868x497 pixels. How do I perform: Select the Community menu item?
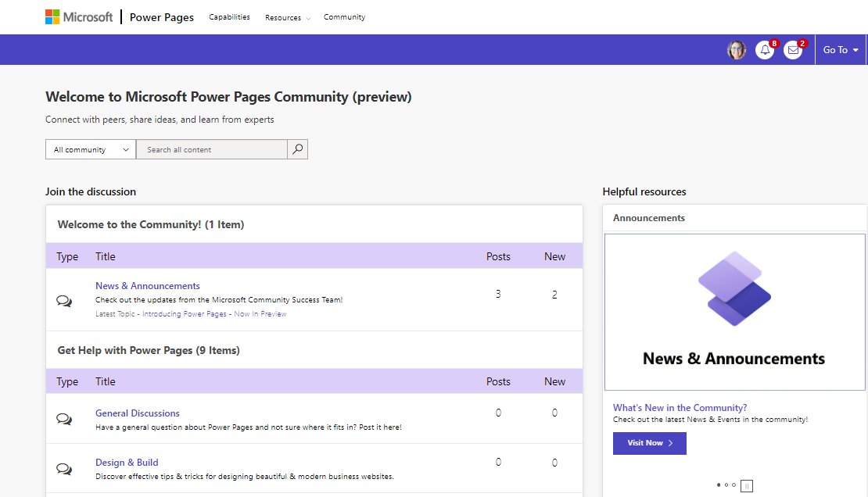pyautogui.click(x=344, y=16)
